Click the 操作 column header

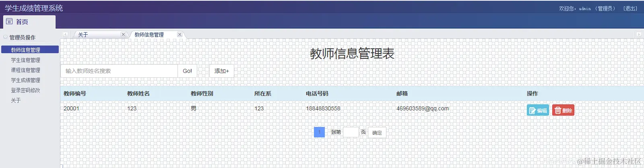[533, 93]
